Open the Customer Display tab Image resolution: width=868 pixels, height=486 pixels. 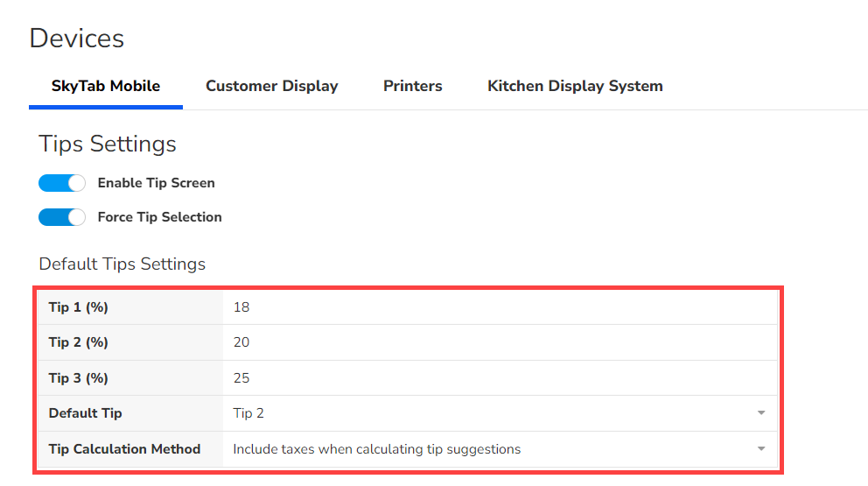(x=271, y=86)
